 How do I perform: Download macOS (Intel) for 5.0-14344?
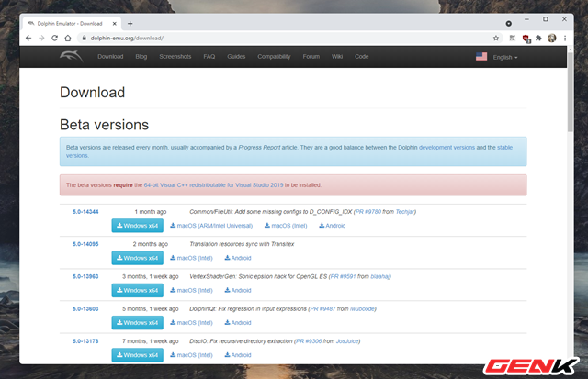[286, 226]
